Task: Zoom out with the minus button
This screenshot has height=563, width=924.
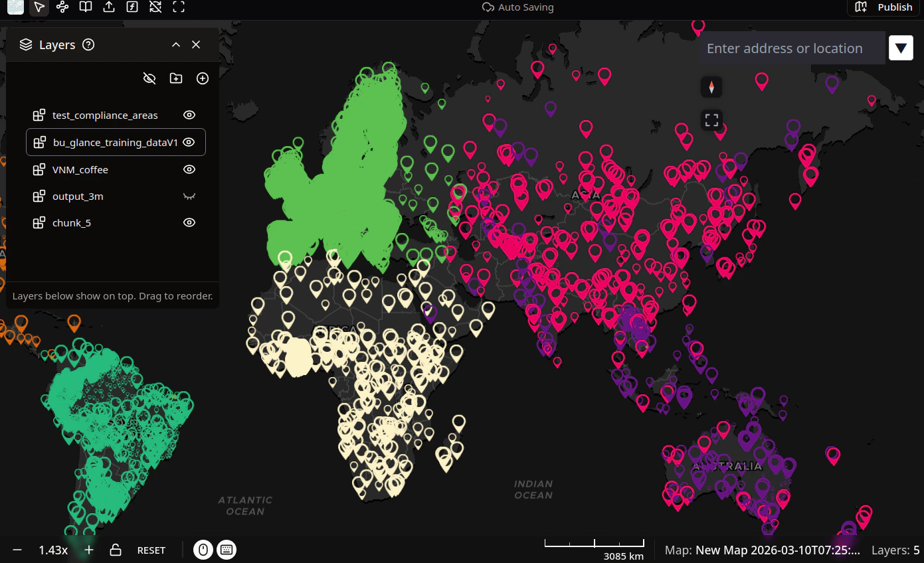Action: [x=17, y=550]
